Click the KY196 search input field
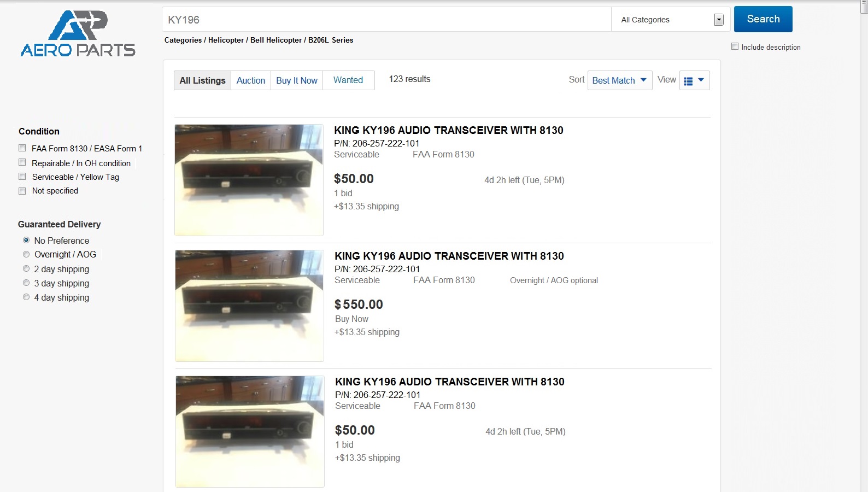Screen dimensions: 868x492 point(386,20)
